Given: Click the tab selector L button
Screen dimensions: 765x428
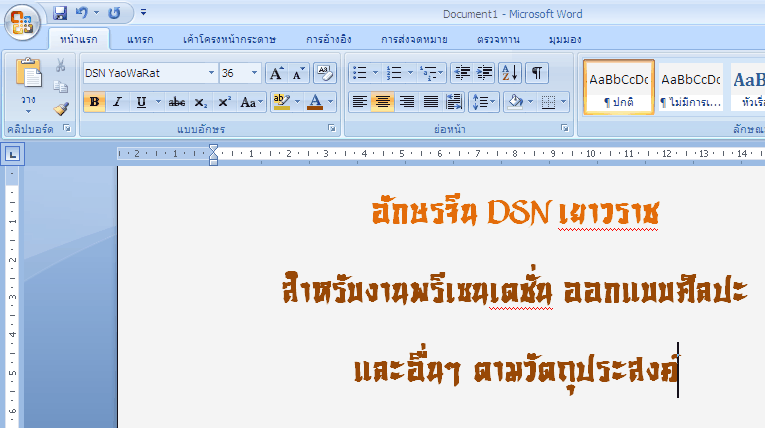Looking at the screenshot, I should pyautogui.click(x=13, y=155).
